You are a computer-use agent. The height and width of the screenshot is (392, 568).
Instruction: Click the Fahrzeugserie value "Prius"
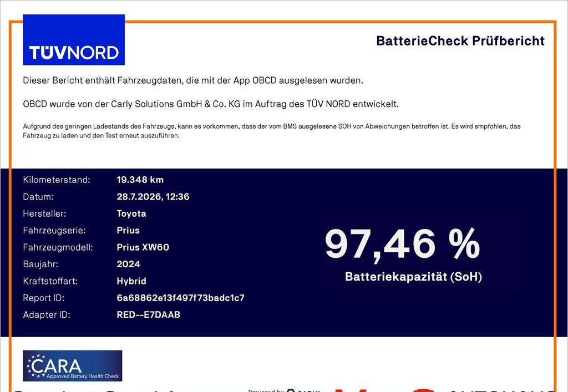pos(128,231)
